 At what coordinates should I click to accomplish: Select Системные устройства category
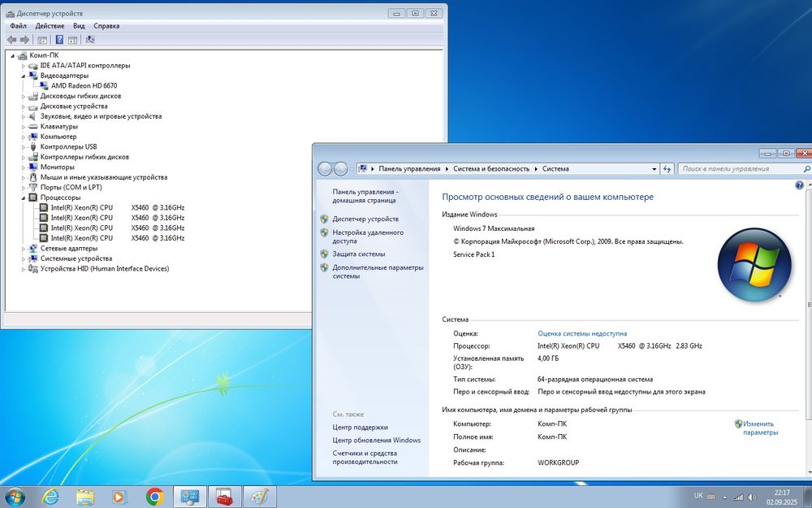coord(76,258)
